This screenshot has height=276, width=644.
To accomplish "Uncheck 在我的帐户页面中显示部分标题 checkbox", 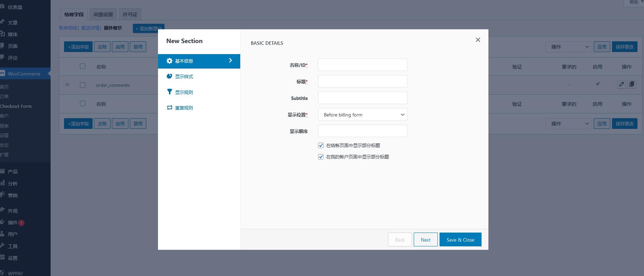I will (x=321, y=157).
